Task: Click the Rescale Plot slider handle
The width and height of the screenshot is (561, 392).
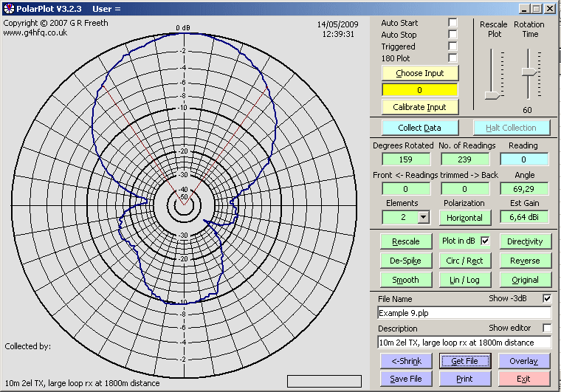Action: pos(492,94)
